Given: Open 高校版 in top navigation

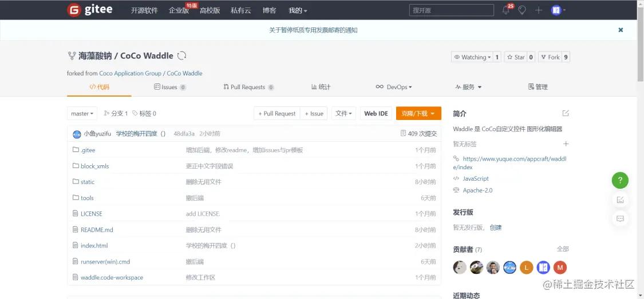Looking at the screenshot, I should coord(210,11).
